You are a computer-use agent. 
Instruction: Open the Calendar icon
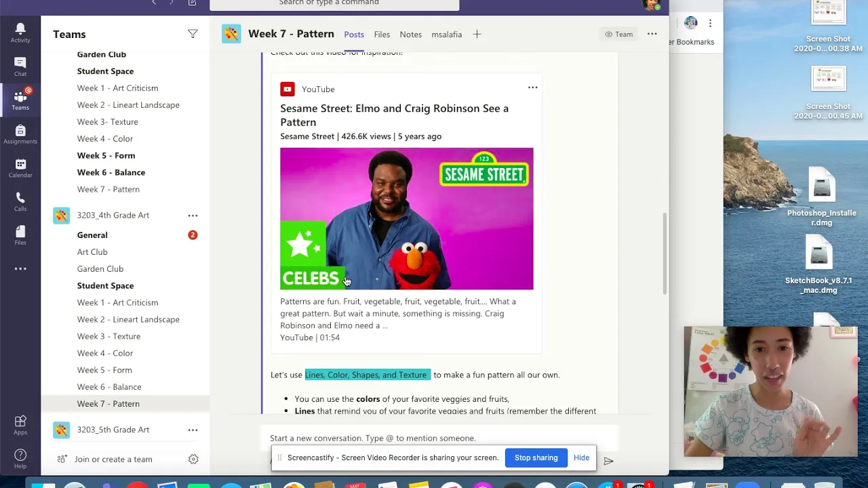coord(20,167)
